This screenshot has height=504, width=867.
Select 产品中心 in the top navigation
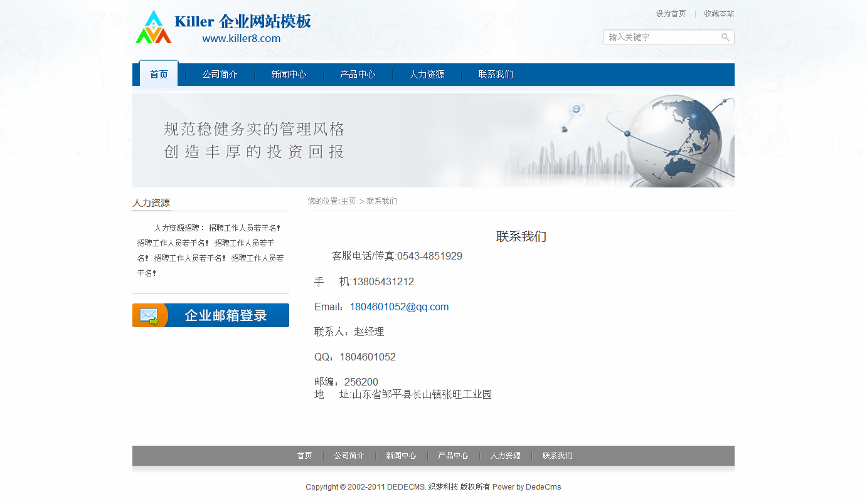point(358,75)
